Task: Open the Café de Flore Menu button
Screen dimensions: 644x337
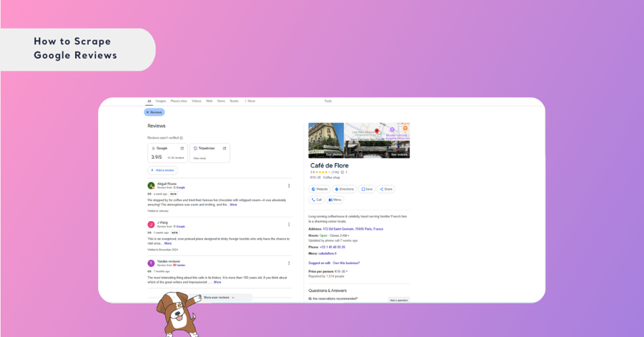Action: click(335, 200)
